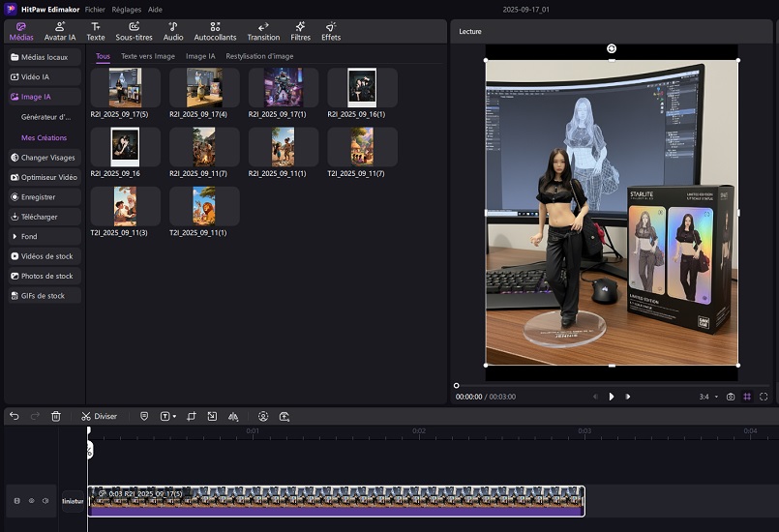The image size is (779, 532).
Task: Open the Réglages menu
Action: [x=126, y=10]
